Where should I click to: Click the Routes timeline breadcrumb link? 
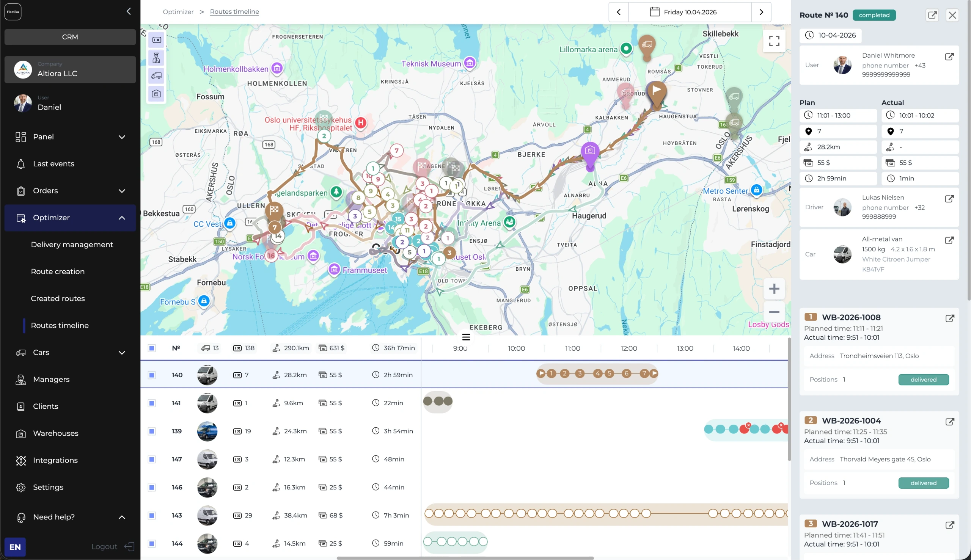click(234, 11)
